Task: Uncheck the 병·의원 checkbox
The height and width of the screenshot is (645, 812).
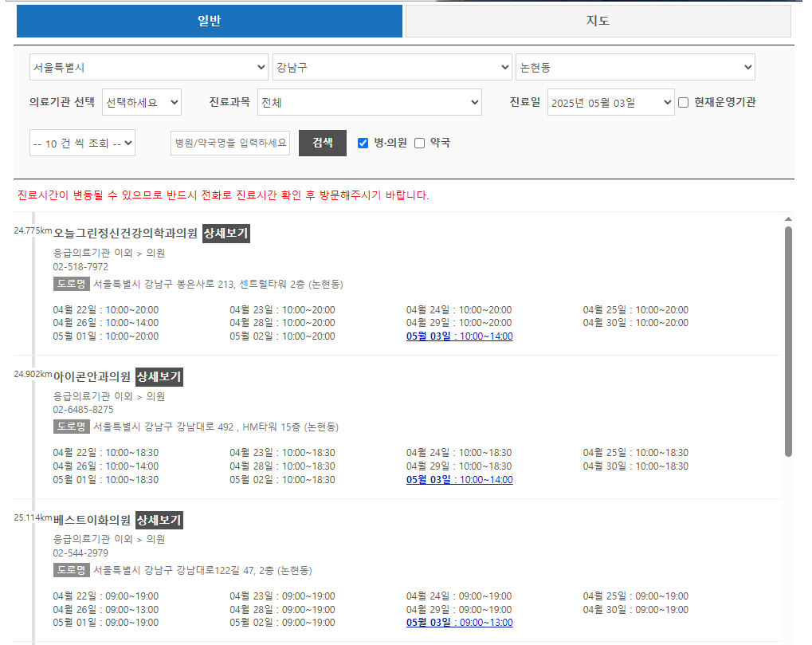Action: [363, 143]
